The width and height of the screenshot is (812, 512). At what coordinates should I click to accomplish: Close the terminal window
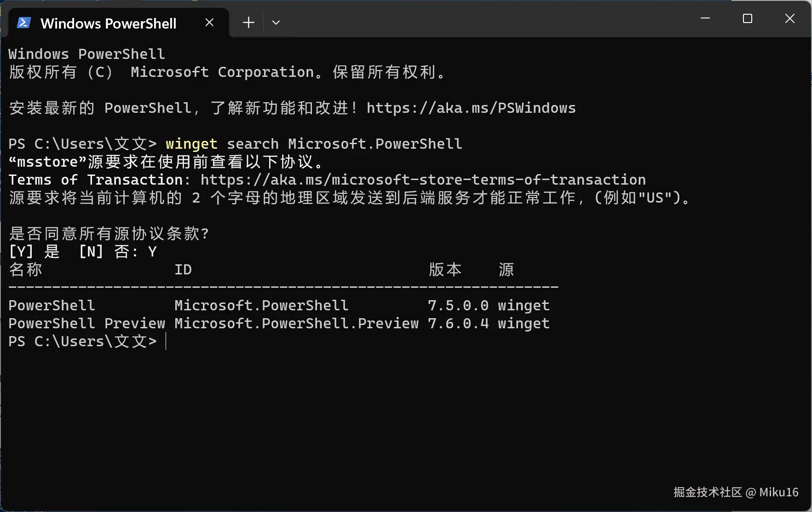pyautogui.click(x=790, y=18)
